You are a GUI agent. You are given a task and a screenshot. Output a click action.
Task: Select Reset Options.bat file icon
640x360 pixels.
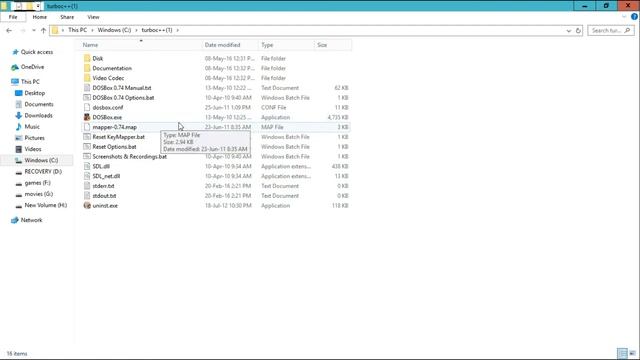[x=87, y=147]
